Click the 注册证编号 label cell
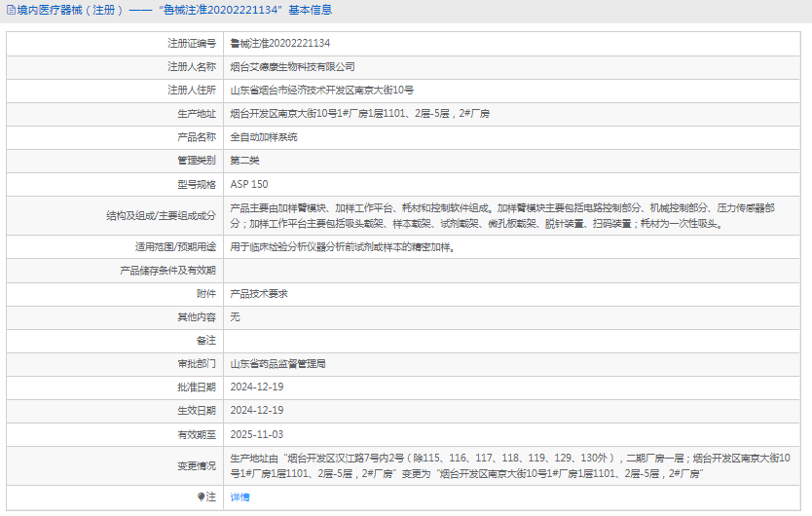Viewport: 812px width, 516px height. [x=192, y=44]
